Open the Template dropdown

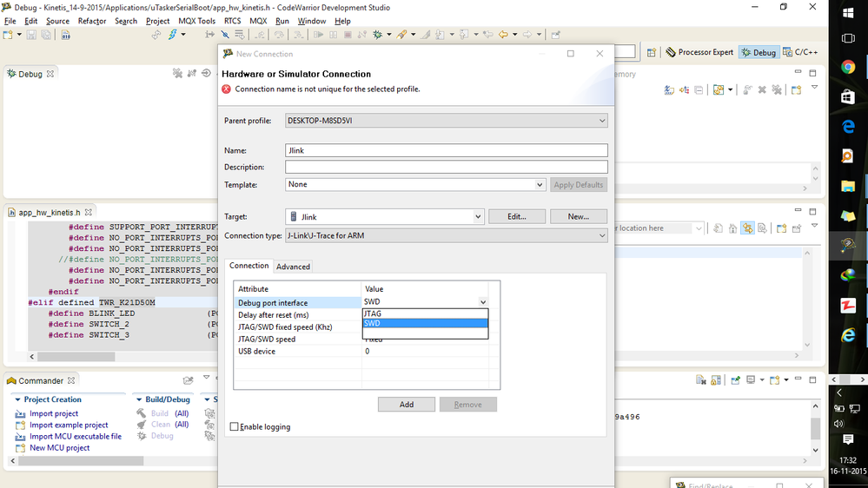point(540,185)
